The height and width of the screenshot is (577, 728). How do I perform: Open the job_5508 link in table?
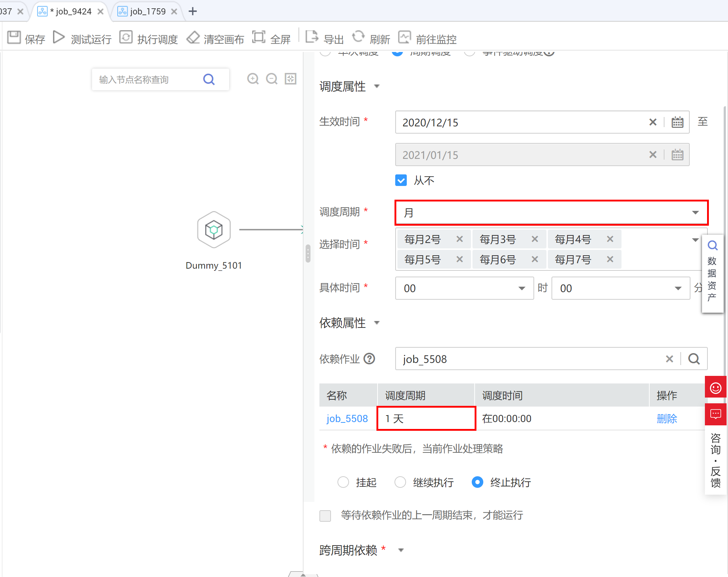pyautogui.click(x=347, y=418)
